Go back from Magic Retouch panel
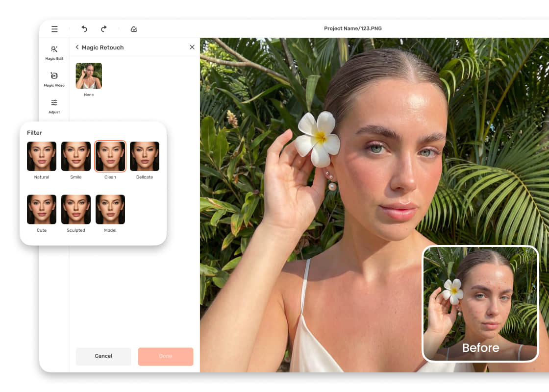 point(77,47)
